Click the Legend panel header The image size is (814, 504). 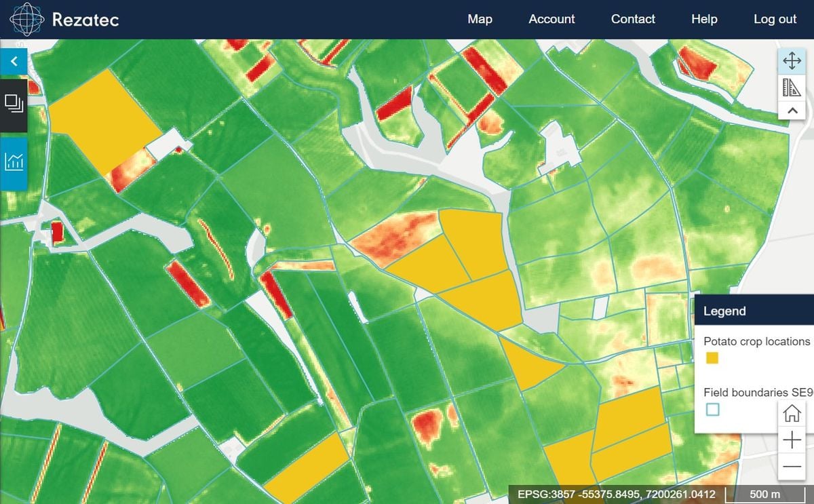coord(754,311)
